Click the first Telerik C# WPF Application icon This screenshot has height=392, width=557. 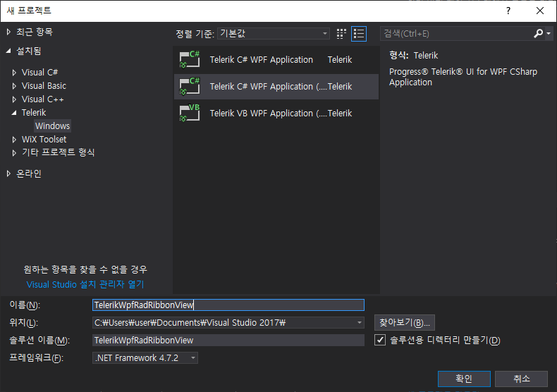[x=190, y=59]
